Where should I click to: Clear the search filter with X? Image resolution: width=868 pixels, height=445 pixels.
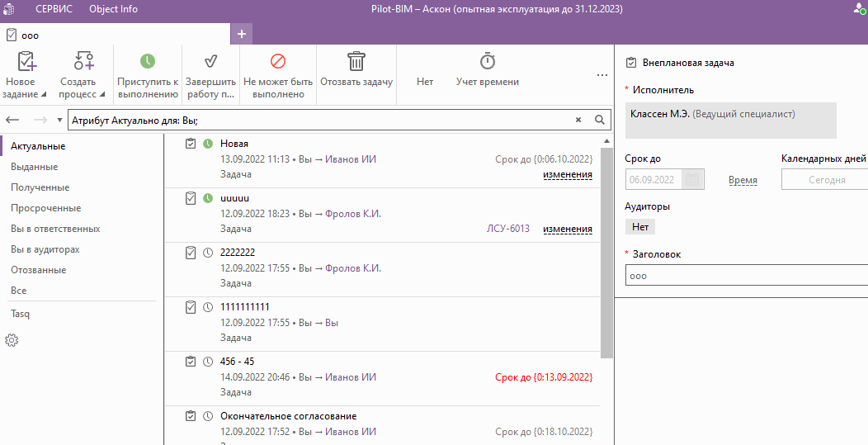click(x=578, y=120)
